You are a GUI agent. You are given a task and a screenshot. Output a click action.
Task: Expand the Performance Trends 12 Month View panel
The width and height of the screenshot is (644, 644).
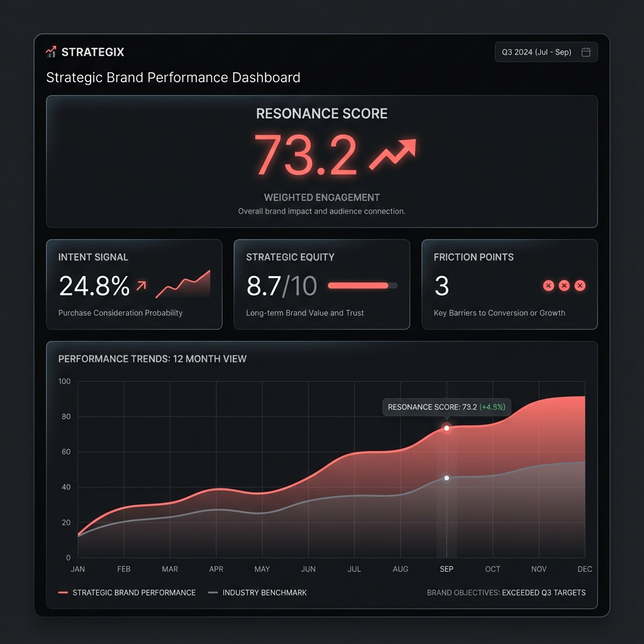click(151, 359)
